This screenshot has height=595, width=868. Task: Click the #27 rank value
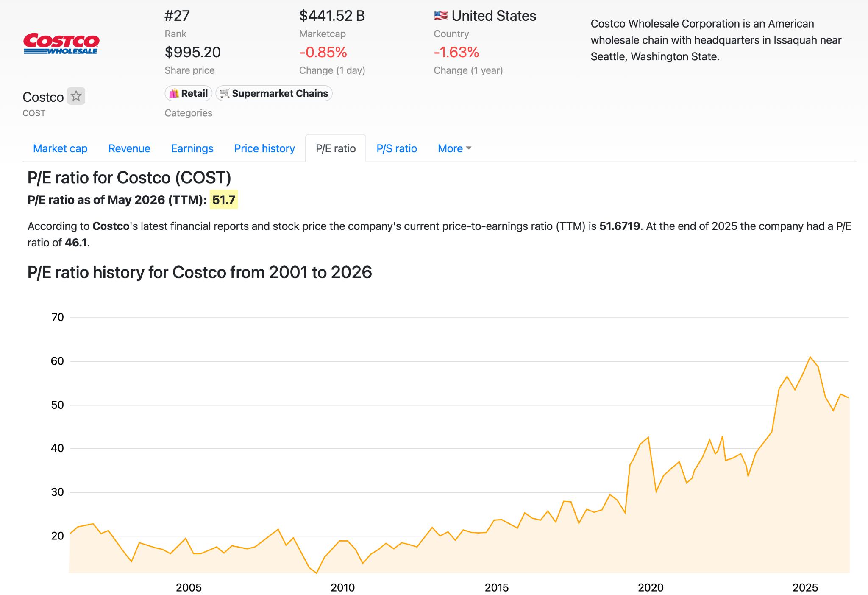point(177,16)
